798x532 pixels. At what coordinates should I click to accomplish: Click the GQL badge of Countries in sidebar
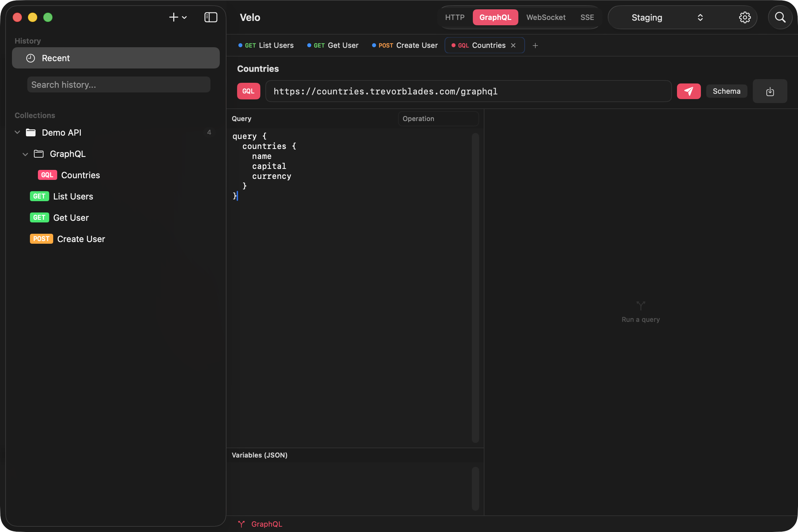click(x=47, y=175)
